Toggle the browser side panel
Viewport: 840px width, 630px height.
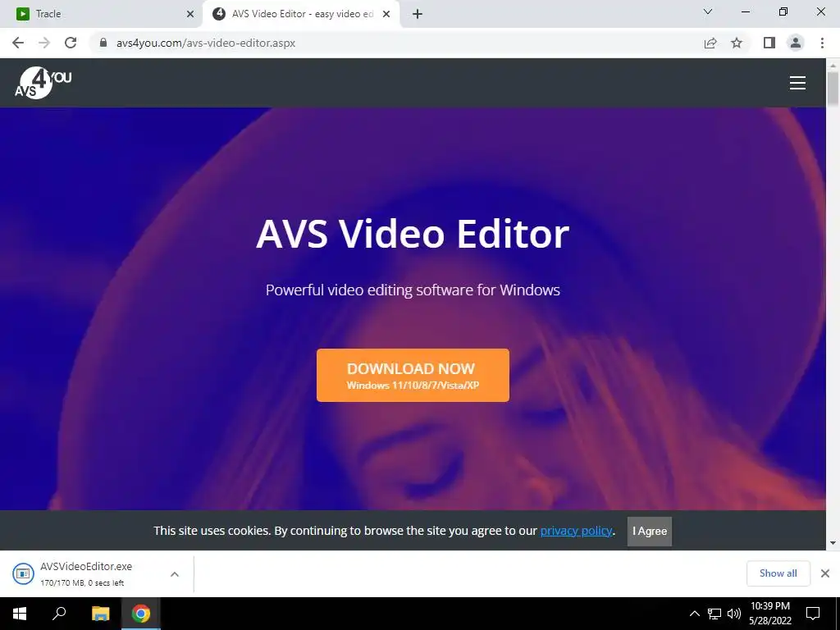tap(769, 43)
